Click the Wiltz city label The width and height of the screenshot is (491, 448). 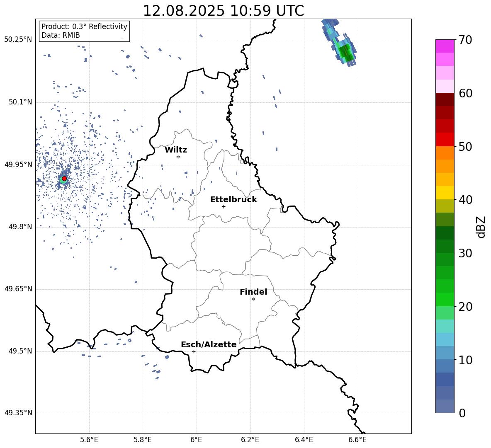point(176,150)
